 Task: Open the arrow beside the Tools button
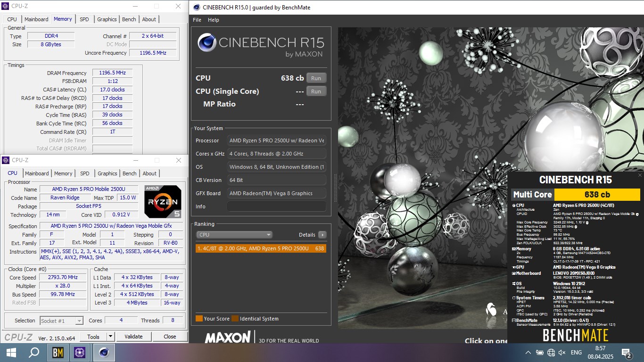tap(110, 337)
